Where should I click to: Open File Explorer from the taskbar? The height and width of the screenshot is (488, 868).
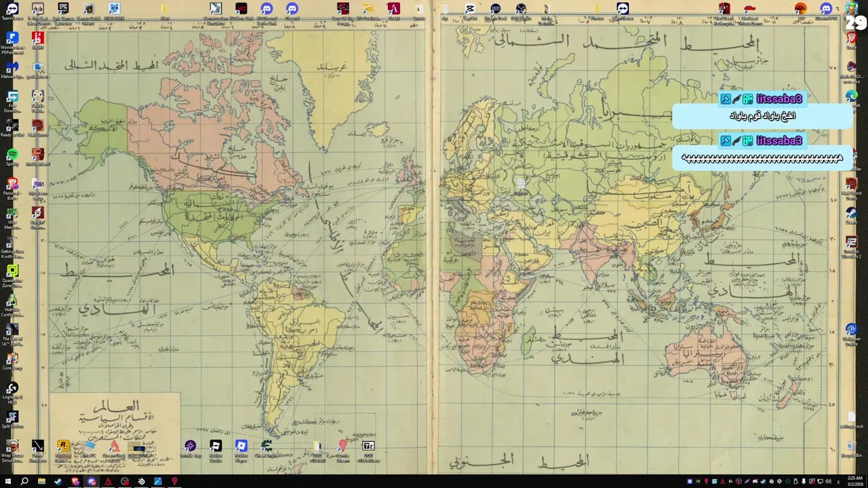point(41,481)
